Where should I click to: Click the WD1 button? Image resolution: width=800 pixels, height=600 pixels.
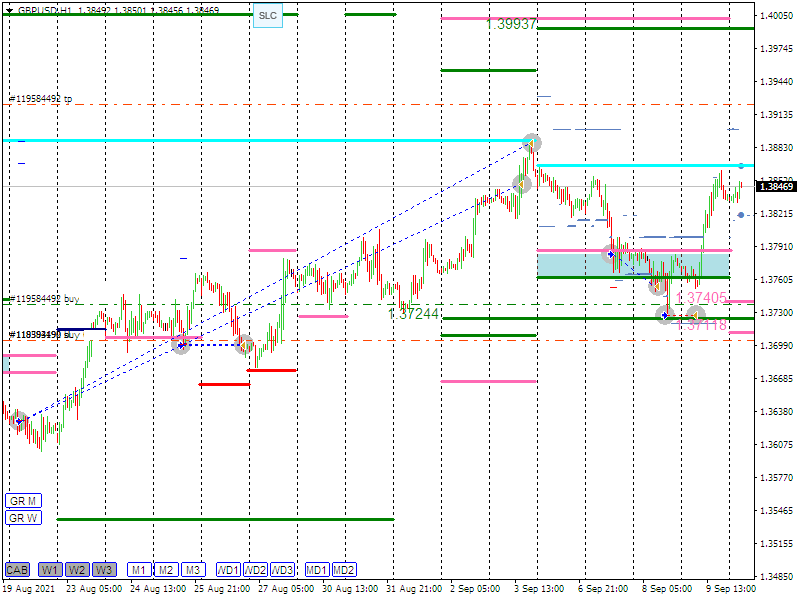pos(228,570)
